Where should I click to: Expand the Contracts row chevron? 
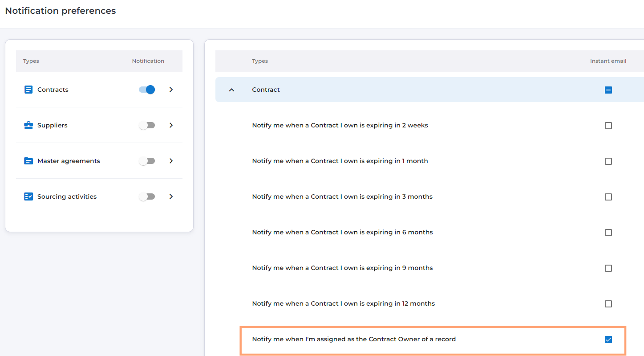(x=171, y=90)
